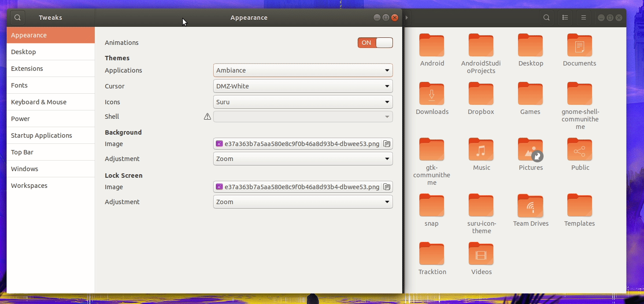
Task: Open the AndroidStudioProjects folder icon
Action: point(481,45)
